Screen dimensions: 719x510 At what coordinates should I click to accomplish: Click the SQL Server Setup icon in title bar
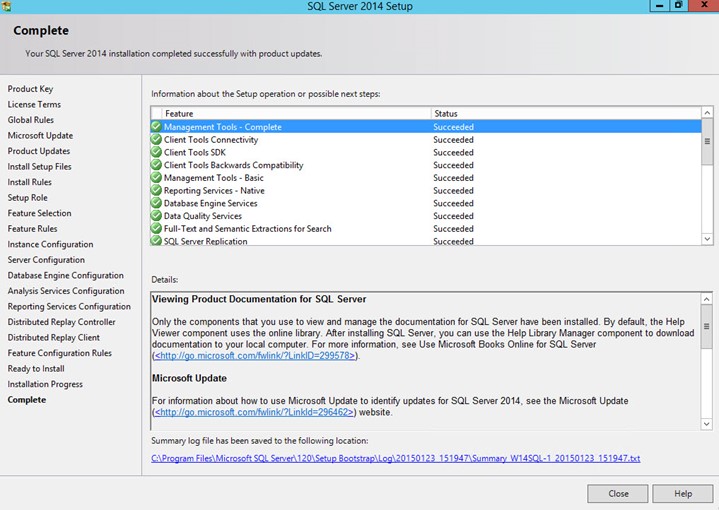[8, 6]
